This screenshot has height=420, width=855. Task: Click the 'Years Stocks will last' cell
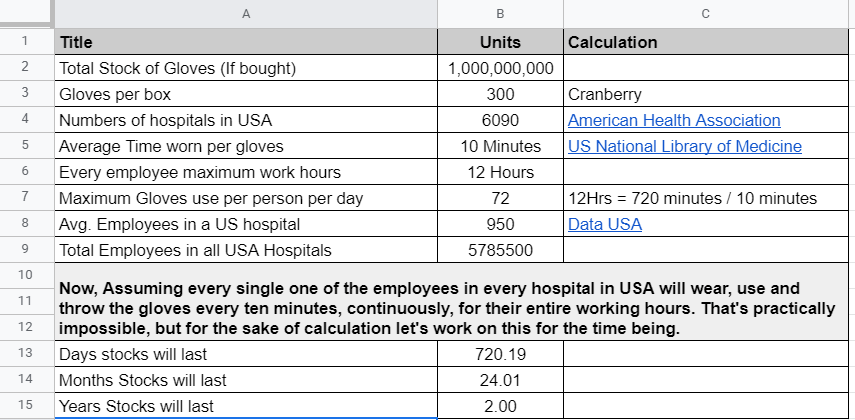point(246,406)
